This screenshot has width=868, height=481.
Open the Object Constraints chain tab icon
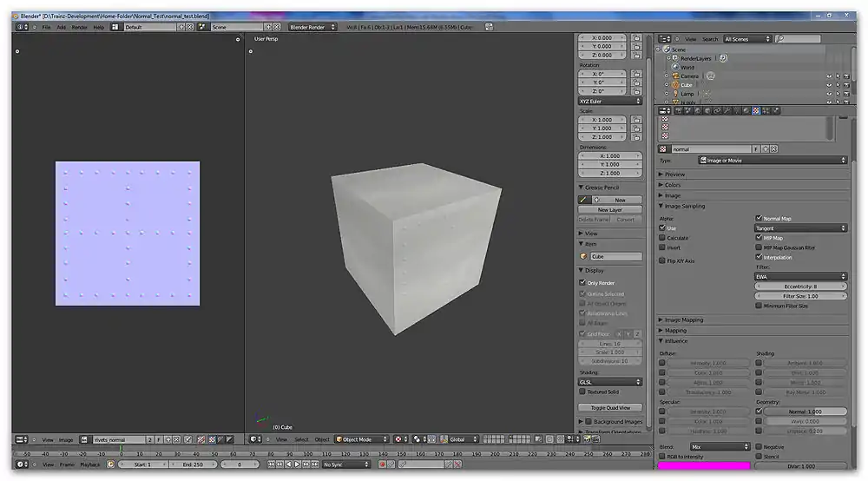pos(716,111)
